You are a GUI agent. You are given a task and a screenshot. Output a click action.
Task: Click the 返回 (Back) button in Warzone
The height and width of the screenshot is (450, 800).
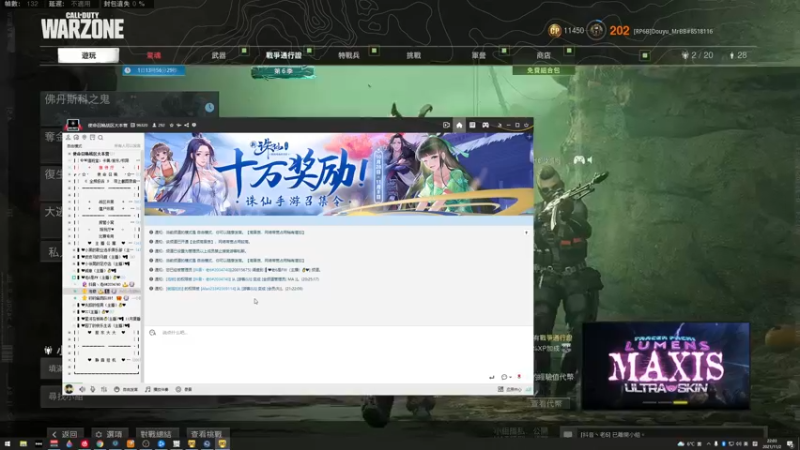65,434
